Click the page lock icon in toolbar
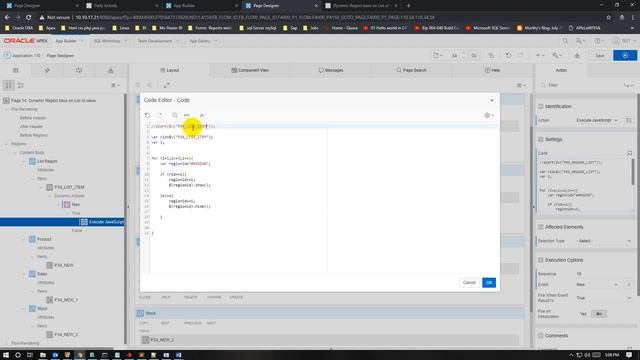The image size is (640, 360). click(x=491, y=56)
